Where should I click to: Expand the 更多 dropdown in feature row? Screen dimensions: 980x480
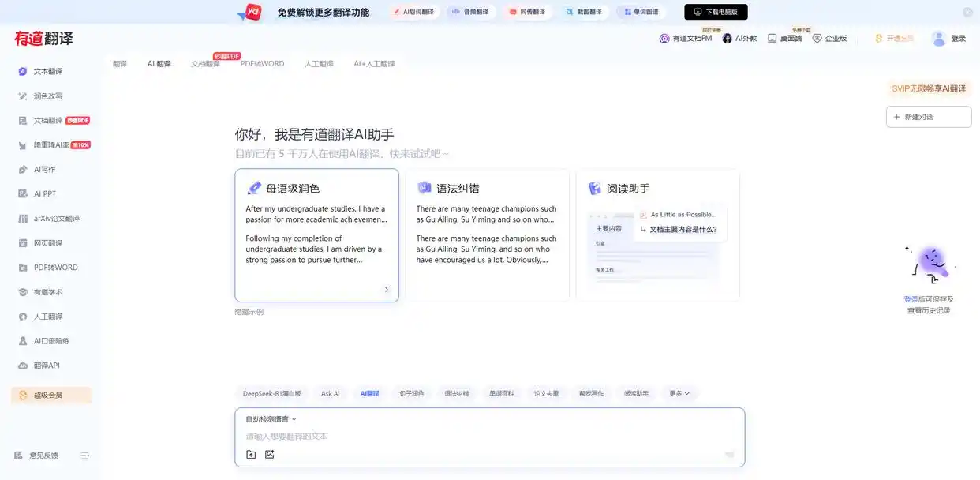tap(679, 393)
